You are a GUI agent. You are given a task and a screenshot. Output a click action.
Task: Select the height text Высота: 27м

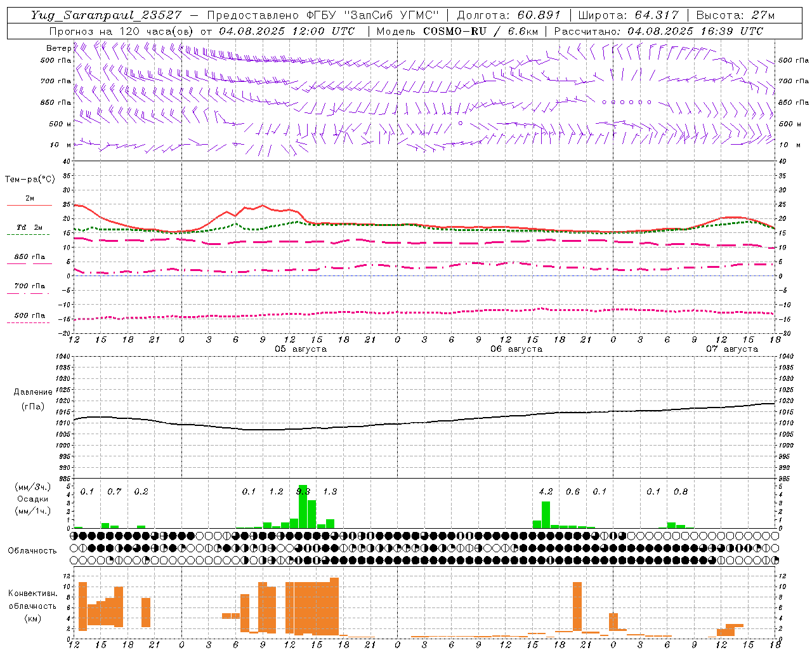735,15
